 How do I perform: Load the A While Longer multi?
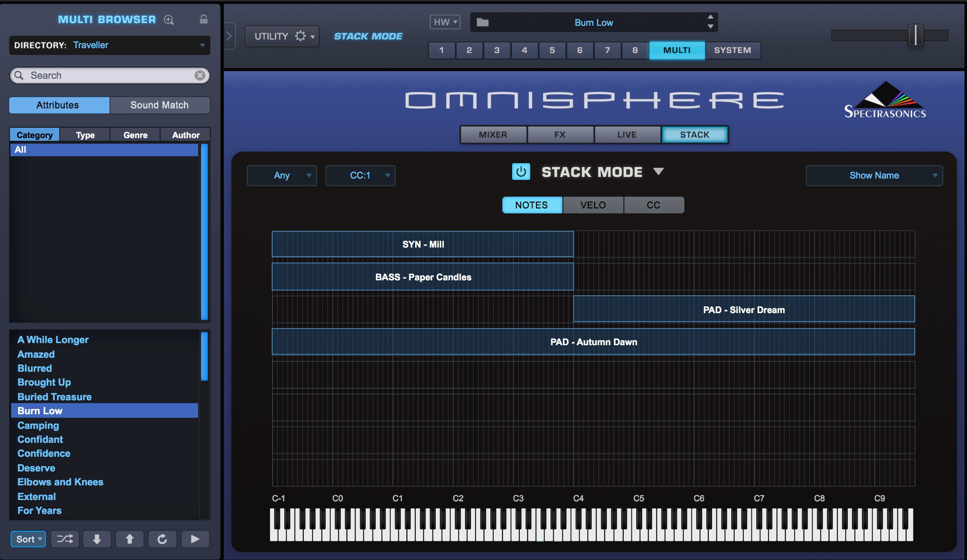pyautogui.click(x=53, y=340)
